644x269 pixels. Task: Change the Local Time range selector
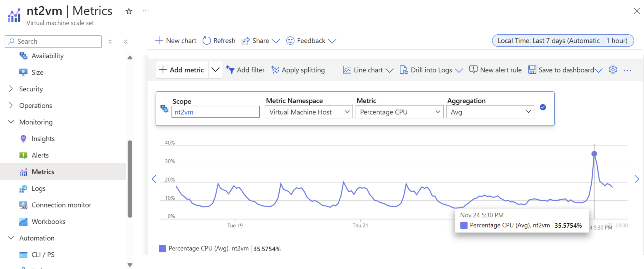coord(563,41)
